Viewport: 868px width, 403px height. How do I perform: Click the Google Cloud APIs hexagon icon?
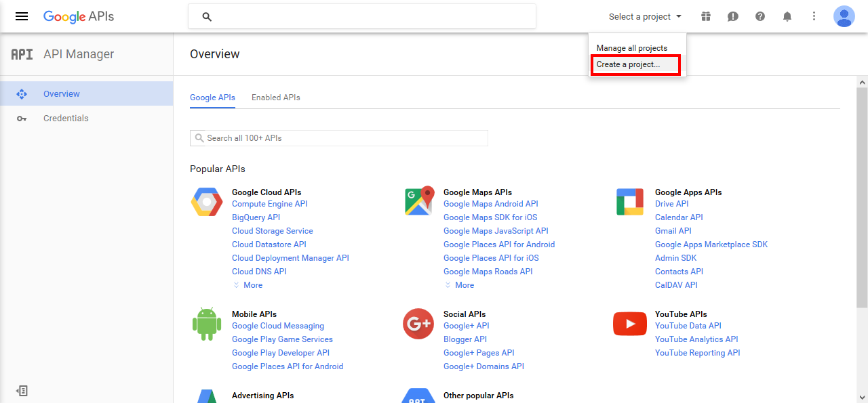point(206,201)
